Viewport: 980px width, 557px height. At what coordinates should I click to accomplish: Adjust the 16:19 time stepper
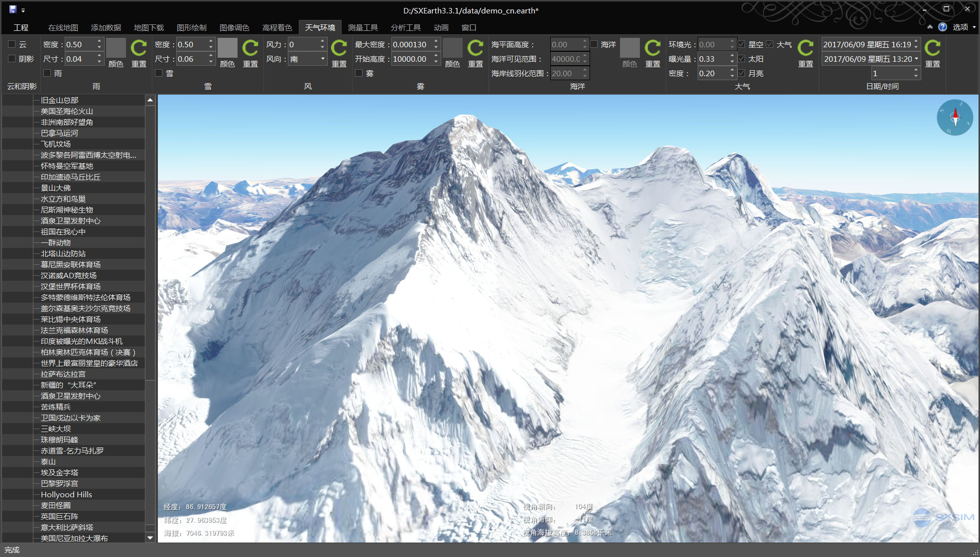tap(916, 44)
